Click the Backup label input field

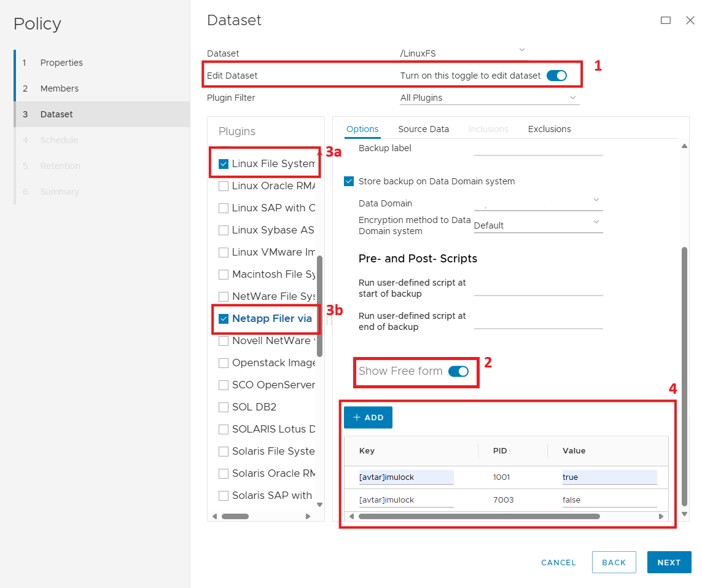coord(538,149)
